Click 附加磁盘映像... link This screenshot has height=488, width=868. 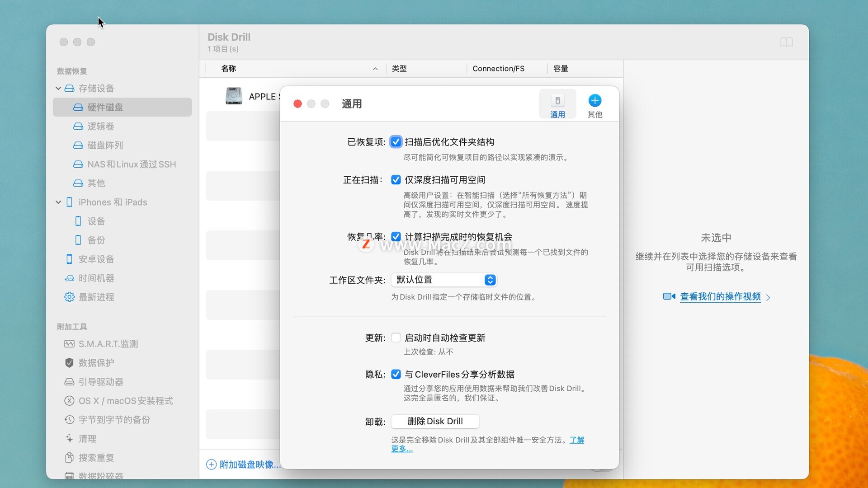pos(250,465)
